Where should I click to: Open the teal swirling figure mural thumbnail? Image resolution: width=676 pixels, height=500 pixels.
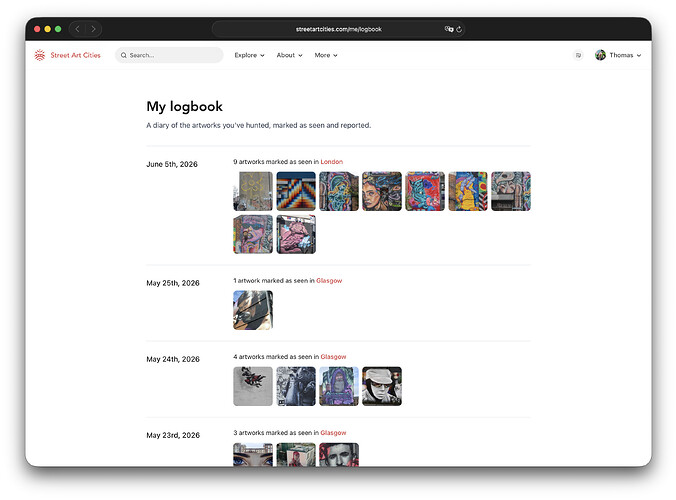pos(339,191)
